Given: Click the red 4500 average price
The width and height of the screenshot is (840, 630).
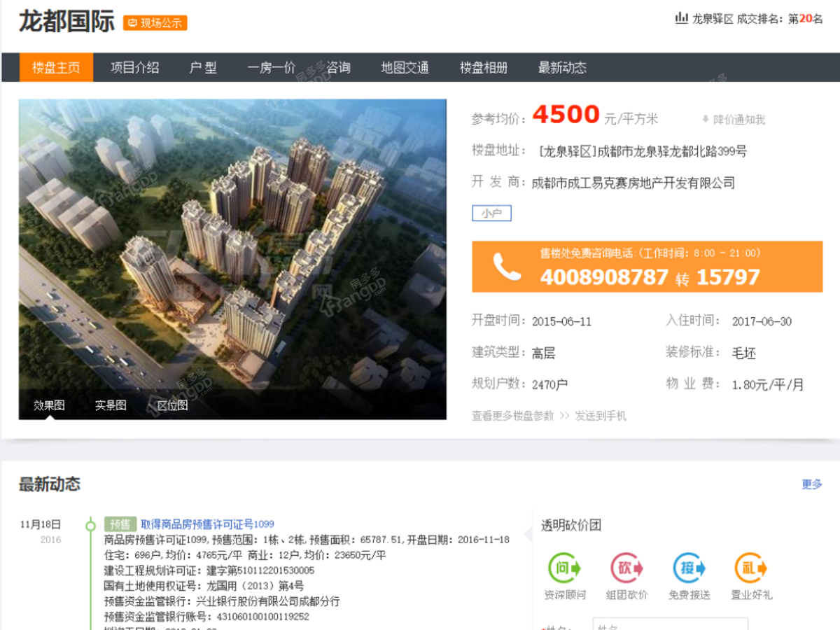Looking at the screenshot, I should [566, 115].
